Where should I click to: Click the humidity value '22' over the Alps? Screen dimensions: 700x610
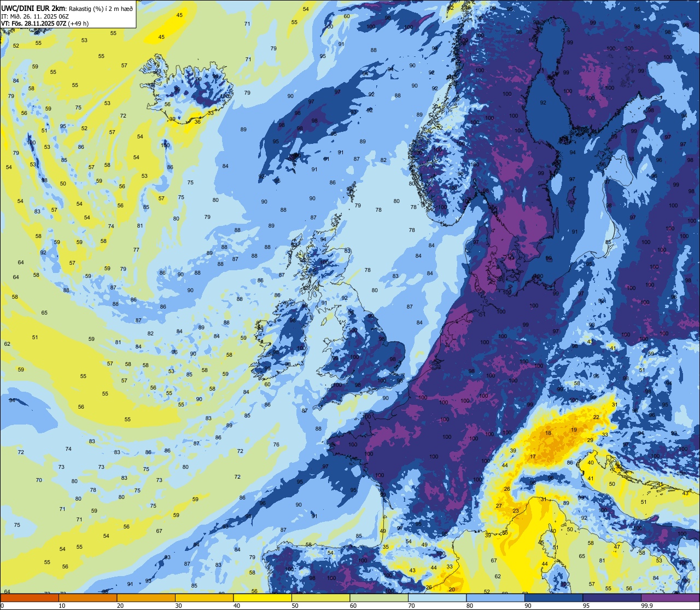596,417
